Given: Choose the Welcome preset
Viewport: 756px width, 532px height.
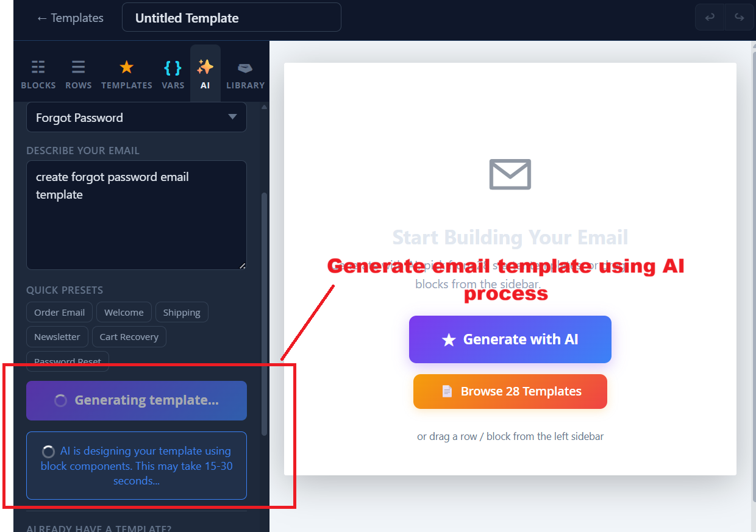Looking at the screenshot, I should (x=124, y=312).
